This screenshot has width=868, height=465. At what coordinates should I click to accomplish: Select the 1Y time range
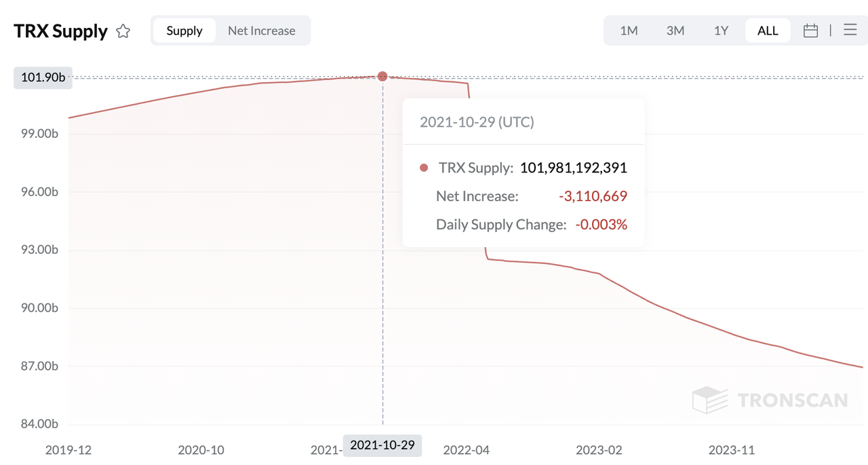tap(721, 31)
